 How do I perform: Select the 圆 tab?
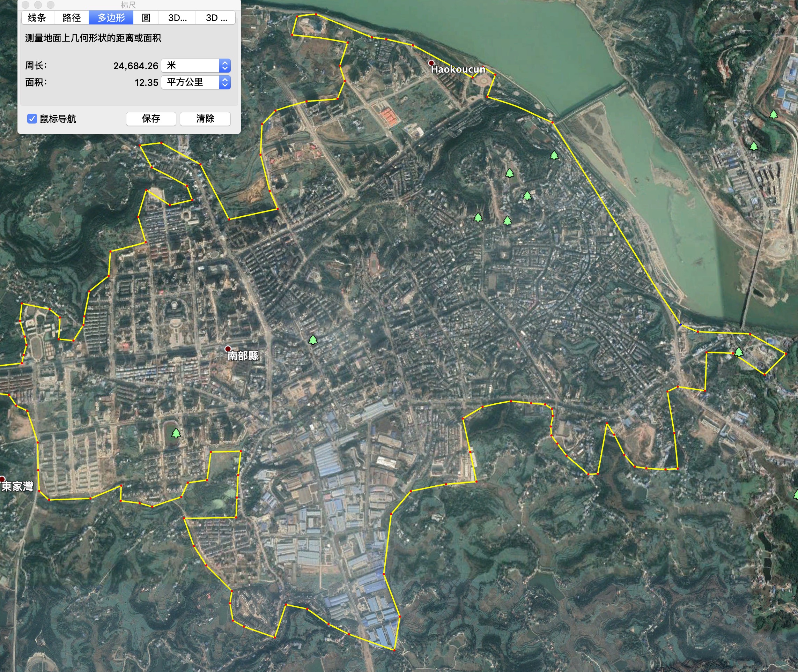click(146, 18)
